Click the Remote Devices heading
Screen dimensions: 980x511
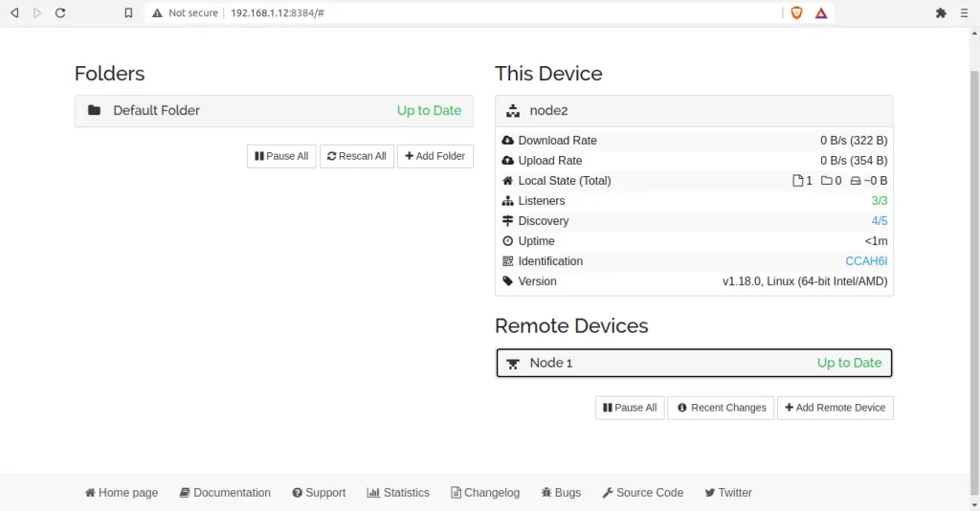point(571,326)
